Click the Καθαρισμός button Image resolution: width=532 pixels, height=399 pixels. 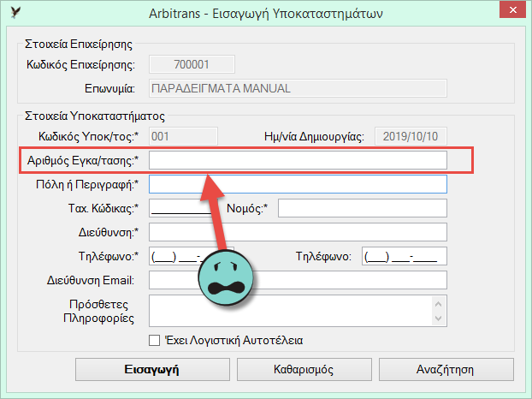[x=304, y=369]
